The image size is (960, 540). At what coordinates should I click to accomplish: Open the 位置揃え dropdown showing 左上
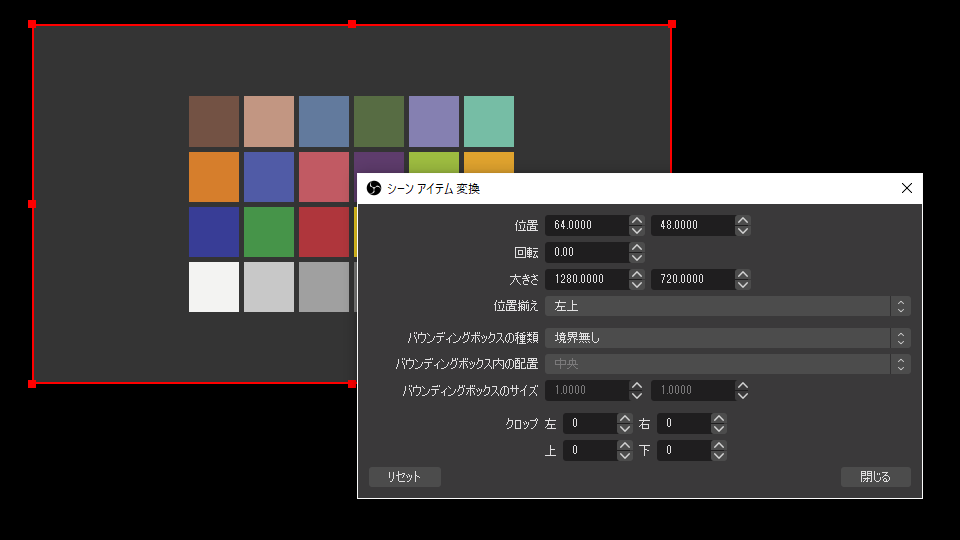coord(727,306)
